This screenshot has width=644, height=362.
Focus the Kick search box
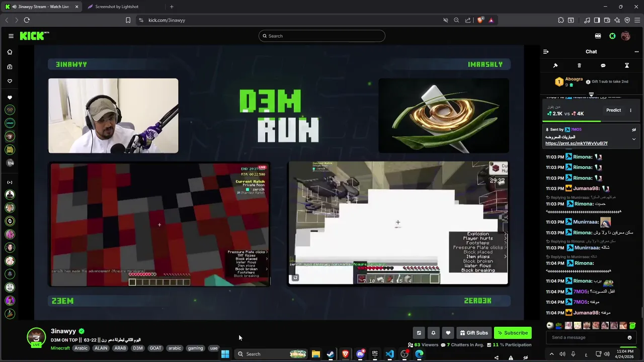click(x=322, y=36)
